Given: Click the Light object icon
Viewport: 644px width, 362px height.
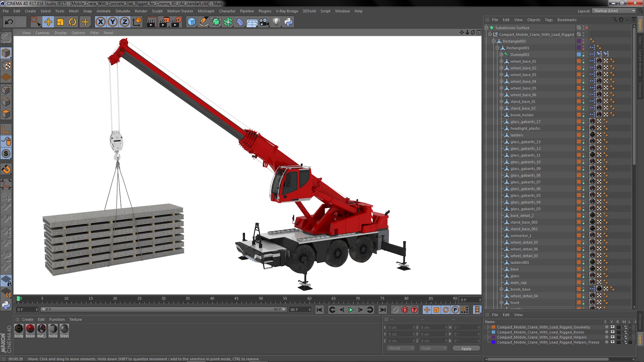Looking at the screenshot, I should (x=276, y=22).
